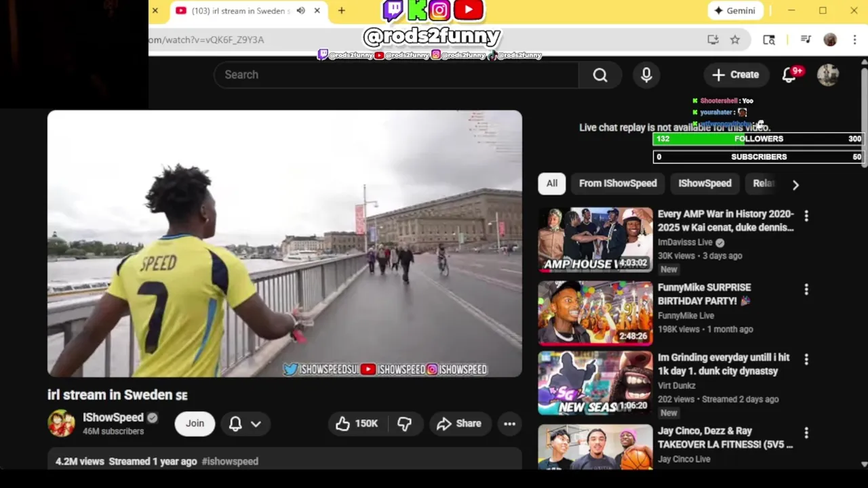Click the irl stream in Sweden video title
Screen dimensions: 868x488
point(117,395)
